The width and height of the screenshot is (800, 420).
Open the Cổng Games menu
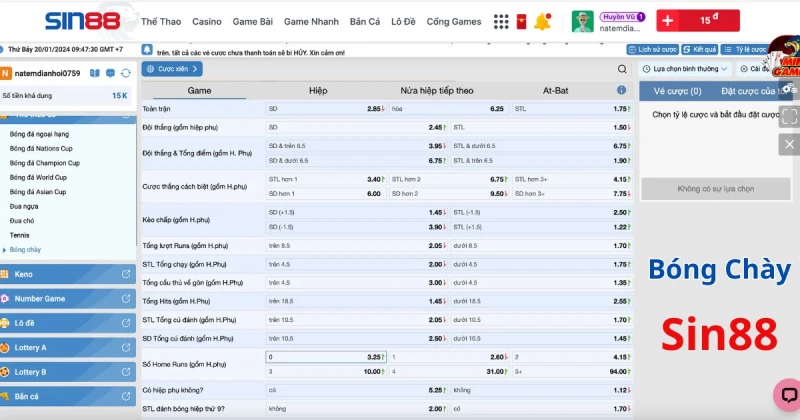point(454,21)
